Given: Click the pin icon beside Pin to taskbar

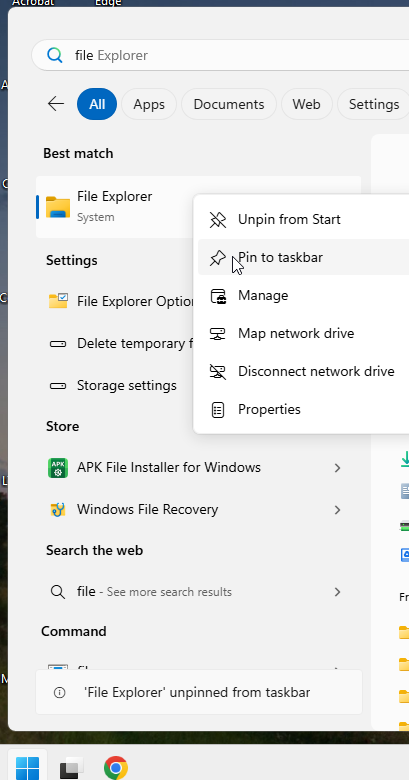Looking at the screenshot, I should pos(218,258).
